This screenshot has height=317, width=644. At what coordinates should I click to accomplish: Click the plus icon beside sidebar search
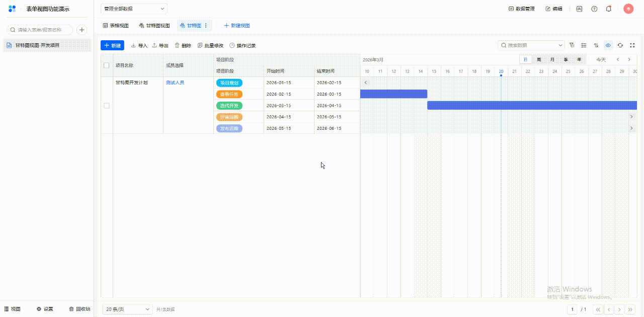pyautogui.click(x=82, y=30)
